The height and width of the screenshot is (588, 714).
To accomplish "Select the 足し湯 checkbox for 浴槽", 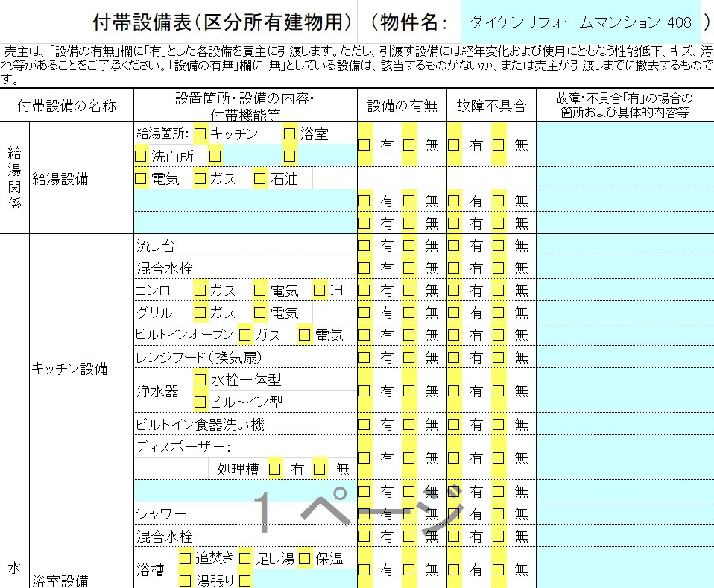I will pos(244,558).
